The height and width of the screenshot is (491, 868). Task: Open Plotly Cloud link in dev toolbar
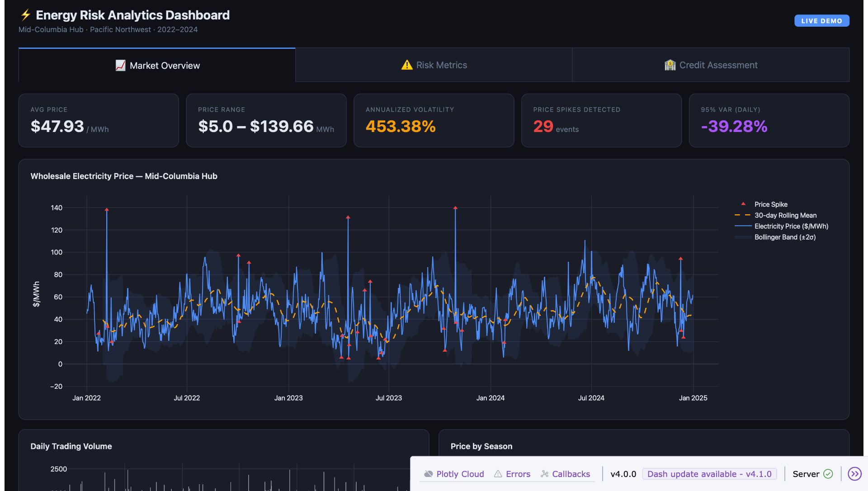[x=460, y=474]
